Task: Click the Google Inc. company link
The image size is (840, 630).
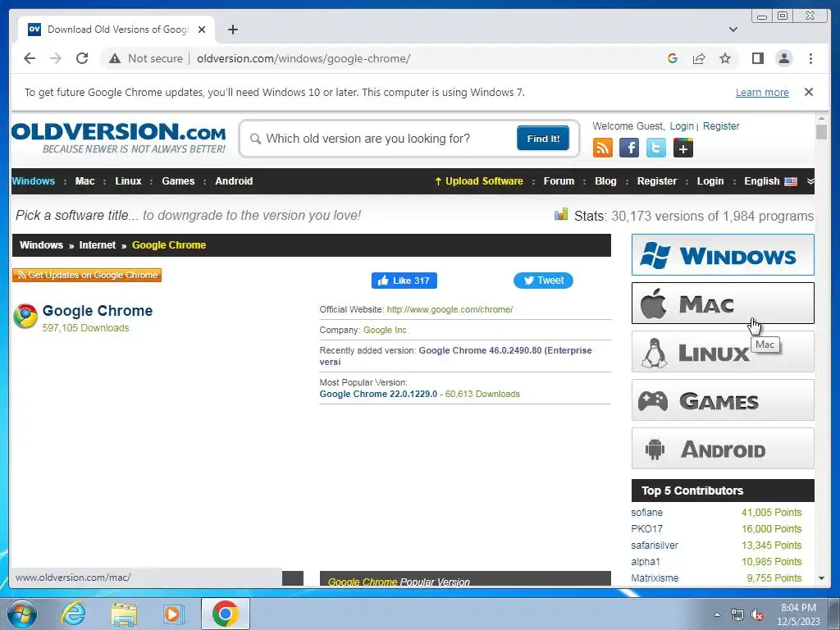Action: [386, 330]
